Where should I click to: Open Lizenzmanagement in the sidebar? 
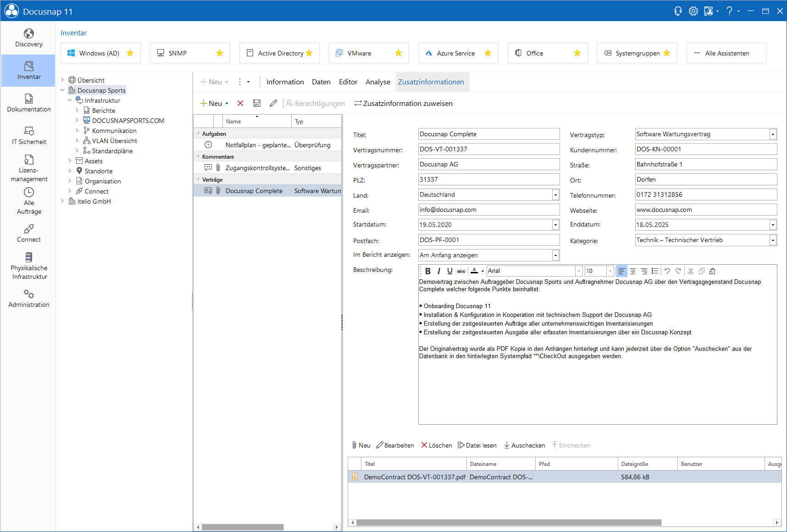click(x=28, y=168)
